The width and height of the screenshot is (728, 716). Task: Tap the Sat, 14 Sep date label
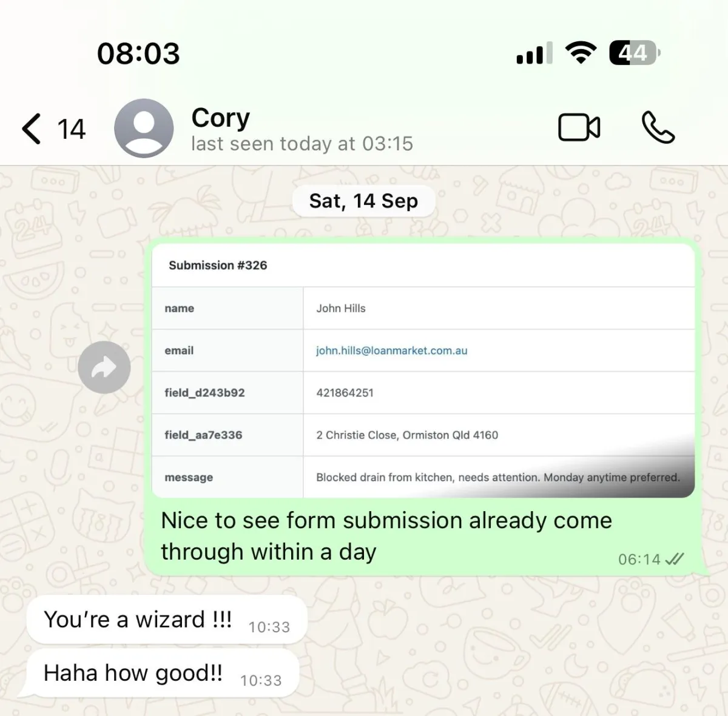pyautogui.click(x=363, y=201)
